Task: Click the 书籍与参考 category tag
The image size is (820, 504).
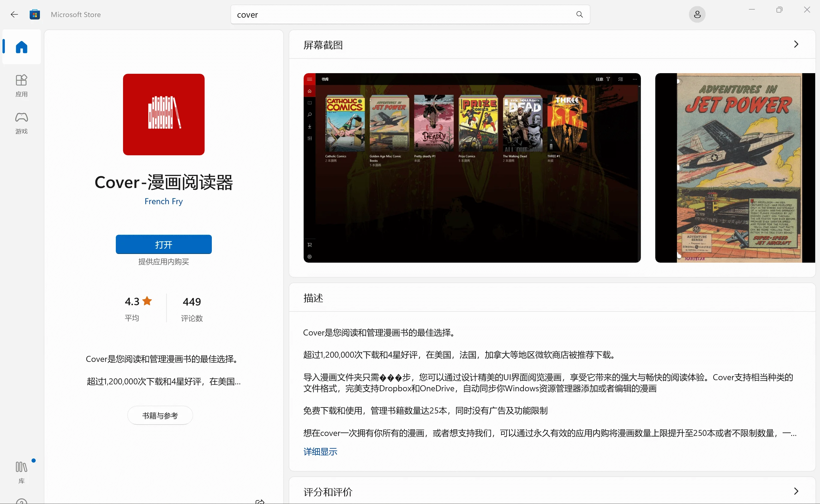Action: point(160,415)
